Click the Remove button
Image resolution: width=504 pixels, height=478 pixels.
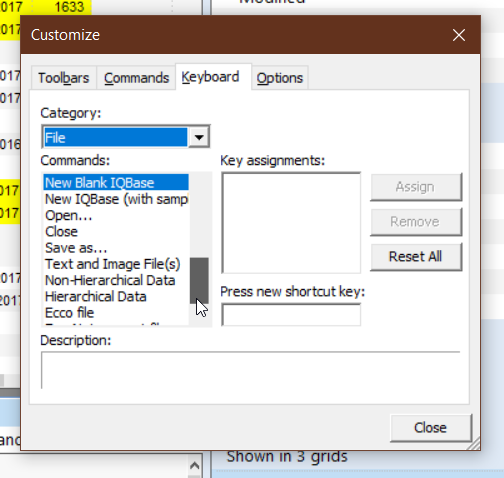tap(416, 222)
